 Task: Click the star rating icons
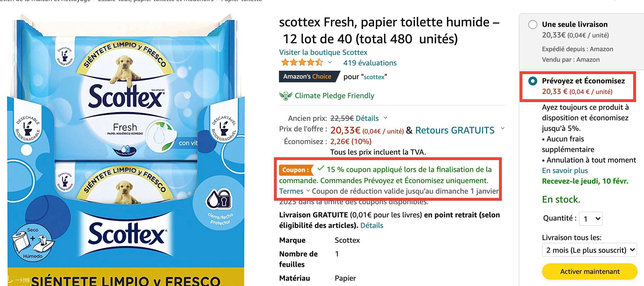(302, 63)
